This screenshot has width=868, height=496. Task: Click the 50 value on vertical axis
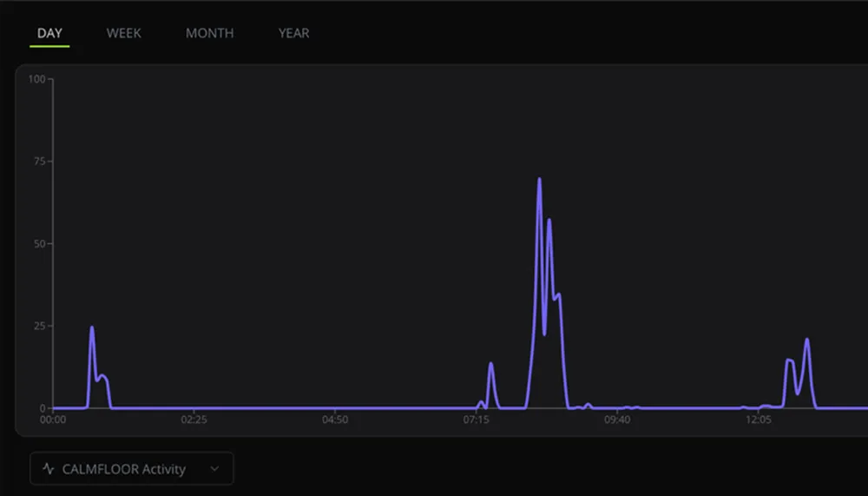pos(38,244)
